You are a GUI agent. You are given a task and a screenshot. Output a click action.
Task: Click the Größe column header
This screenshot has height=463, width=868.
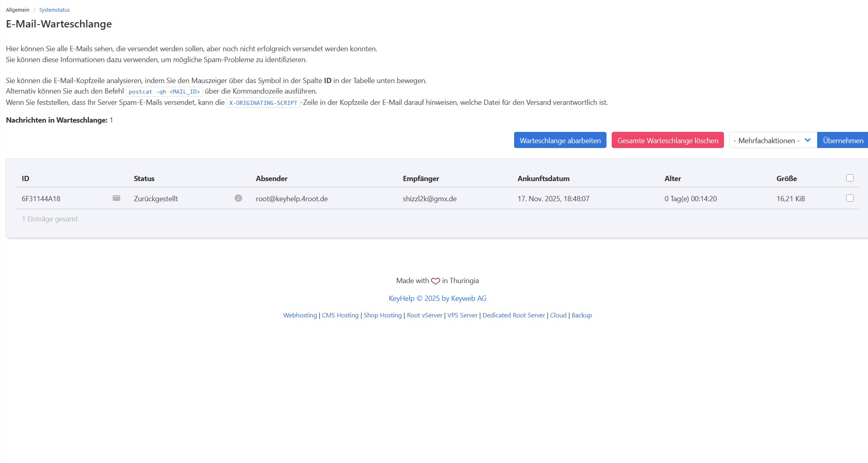click(x=786, y=178)
